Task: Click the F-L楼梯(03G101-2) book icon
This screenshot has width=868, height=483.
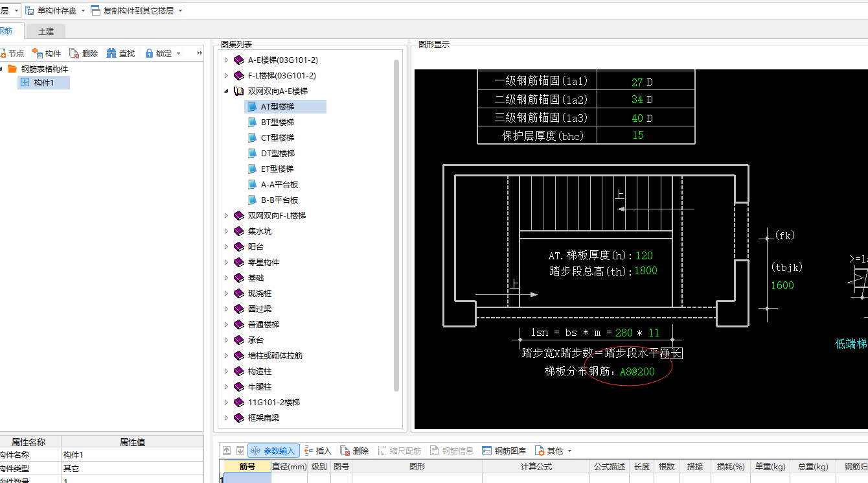Action: pos(239,75)
